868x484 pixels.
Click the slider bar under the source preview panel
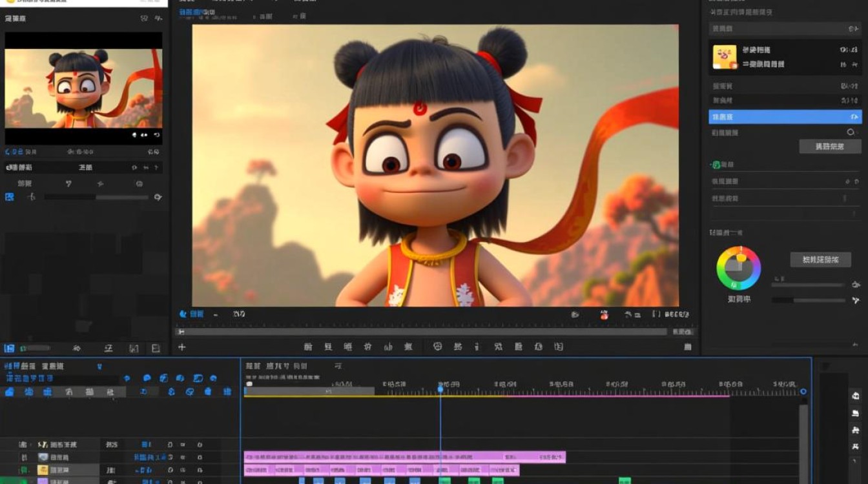point(96,197)
